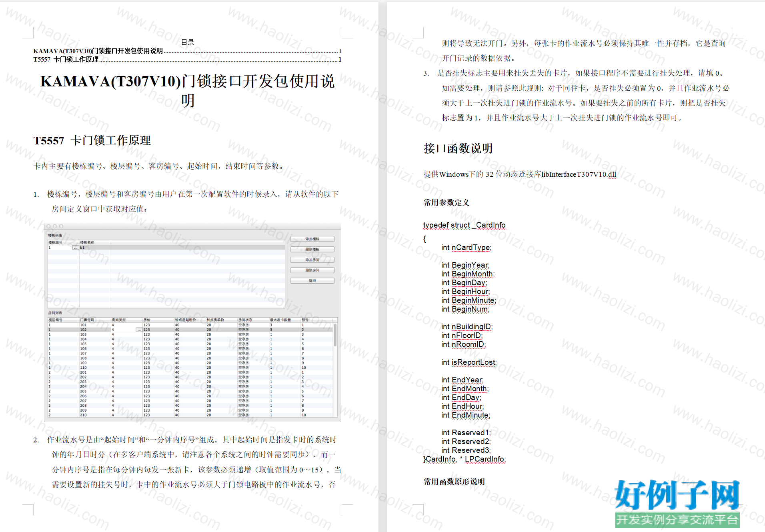Click the 添加楼栋 button in embedded window
Image resolution: width=765 pixels, height=532 pixels.
point(312,239)
